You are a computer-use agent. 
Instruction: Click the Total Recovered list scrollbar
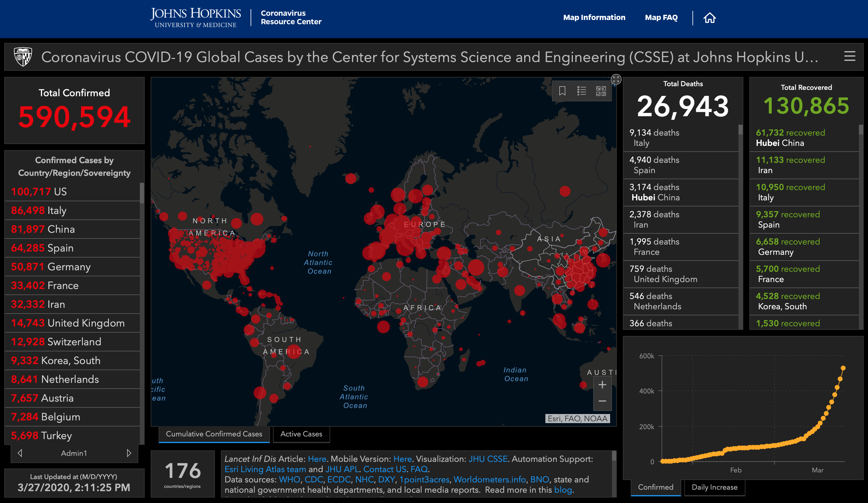[x=861, y=130]
